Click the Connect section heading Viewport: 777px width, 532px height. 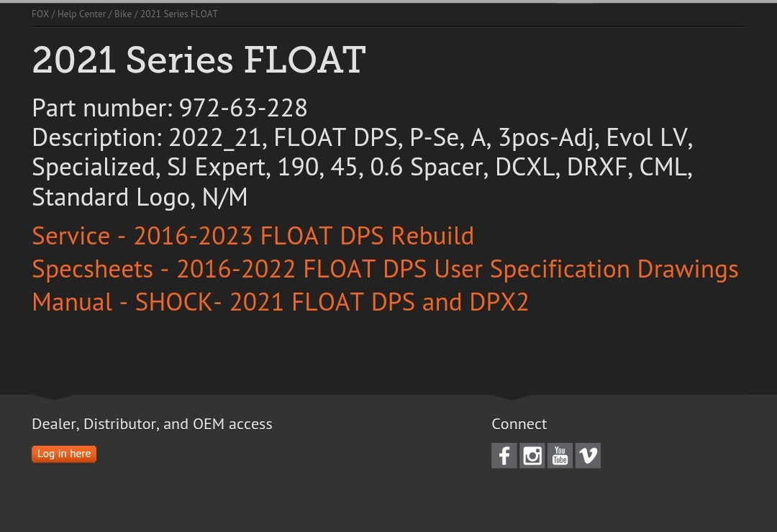point(519,424)
